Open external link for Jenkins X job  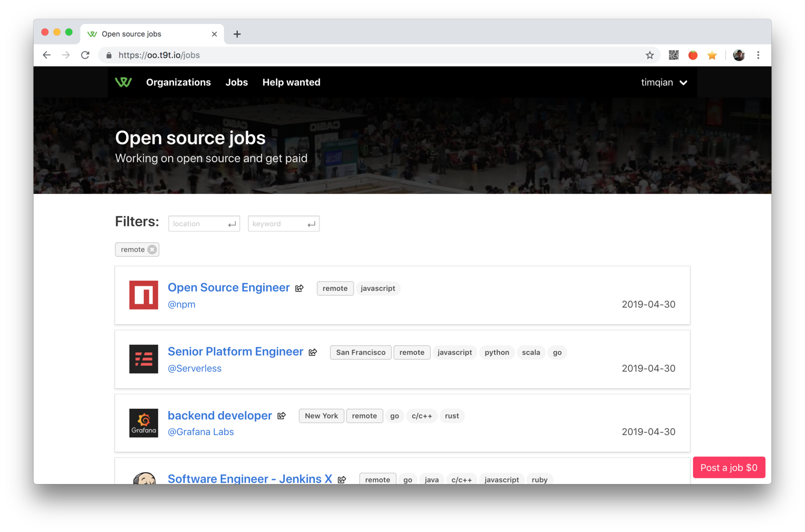[342, 479]
